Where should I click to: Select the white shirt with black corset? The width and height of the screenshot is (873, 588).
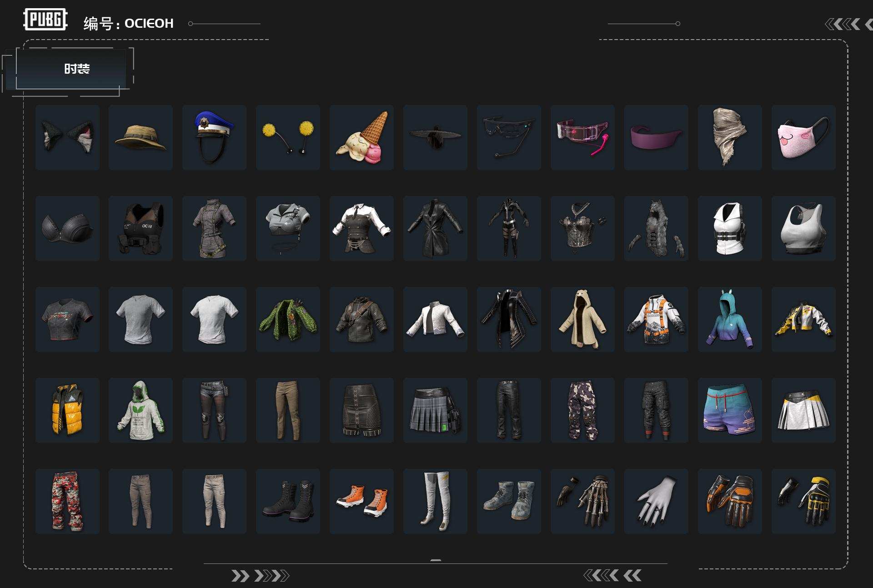(x=361, y=228)
